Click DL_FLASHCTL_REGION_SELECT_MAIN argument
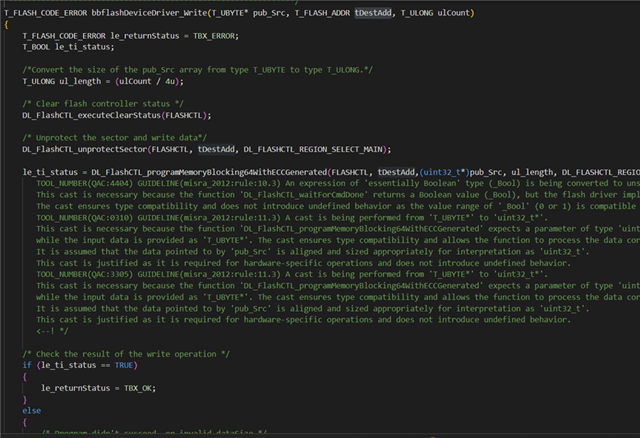 [x=314, y=149]
